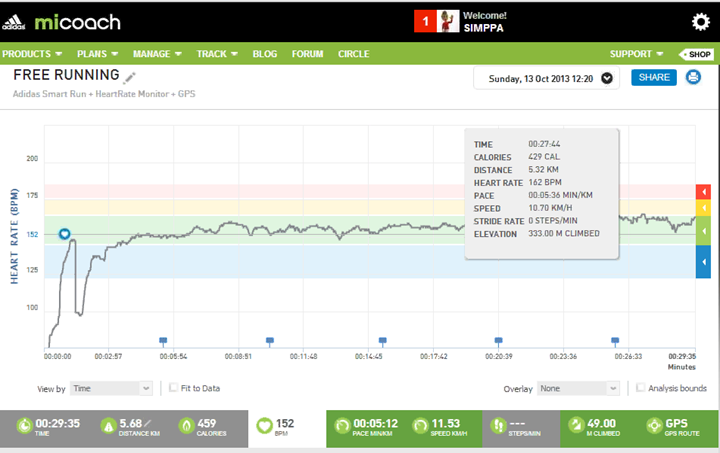Open settings via the gear icon
This screenshot has width=720, height=453.
click(701, 22)
